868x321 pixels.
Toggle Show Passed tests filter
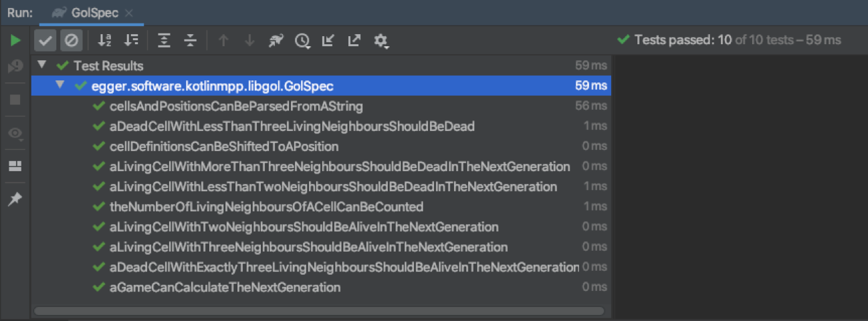pyautogui.click(x=45, y=41)
